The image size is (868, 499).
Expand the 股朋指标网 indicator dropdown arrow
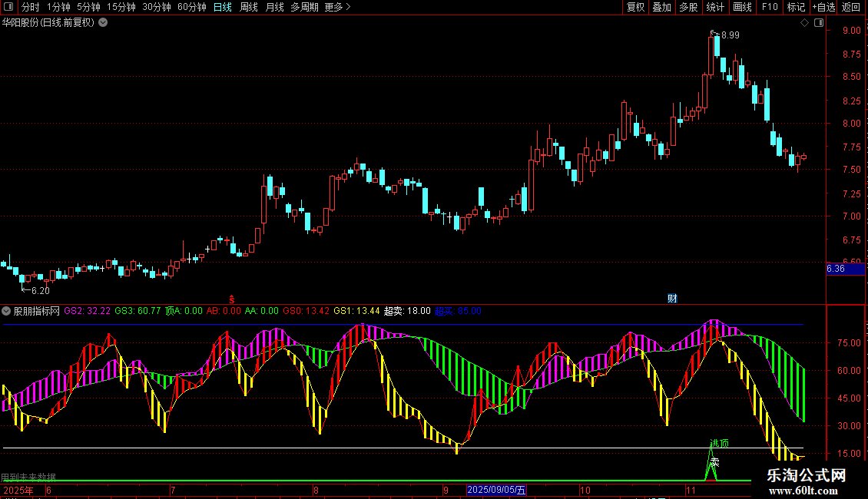pos(7,311)
